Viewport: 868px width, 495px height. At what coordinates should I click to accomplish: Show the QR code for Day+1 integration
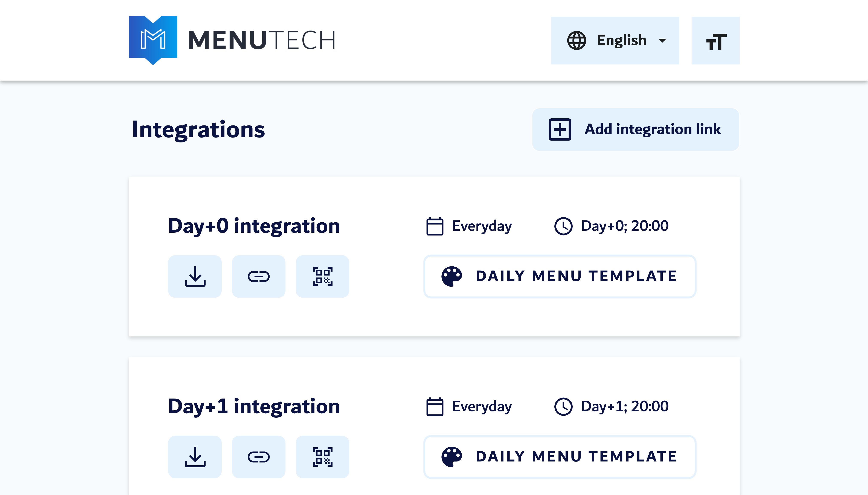click(323, 457)
